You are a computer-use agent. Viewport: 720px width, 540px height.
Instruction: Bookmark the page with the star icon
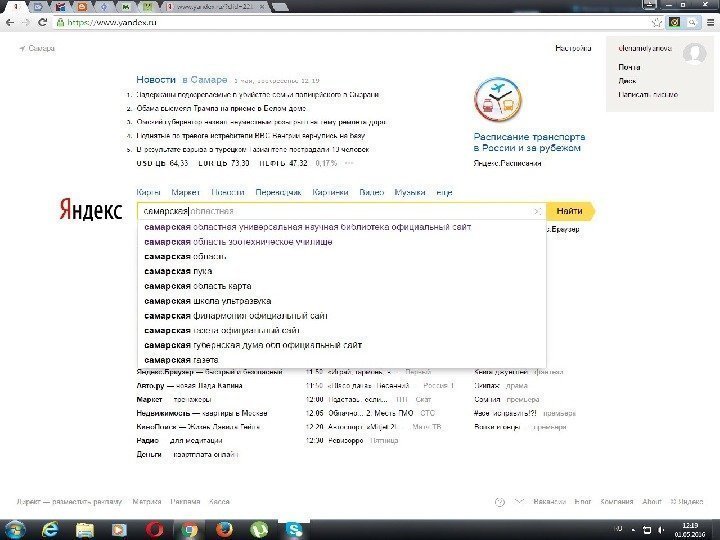point(657,22)
